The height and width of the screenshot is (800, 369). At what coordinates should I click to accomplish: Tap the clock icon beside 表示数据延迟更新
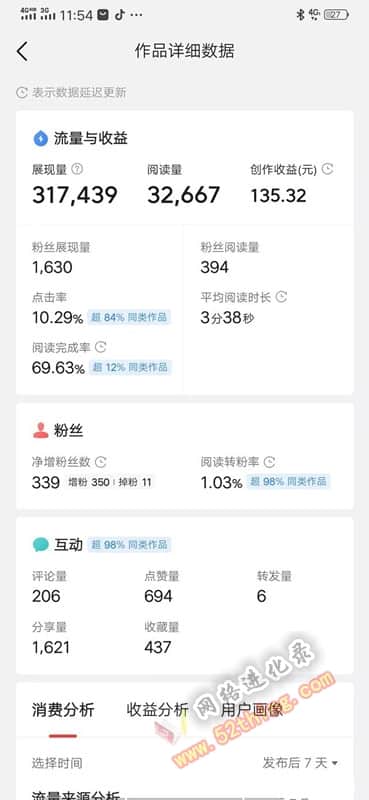[x=22, y=93]
